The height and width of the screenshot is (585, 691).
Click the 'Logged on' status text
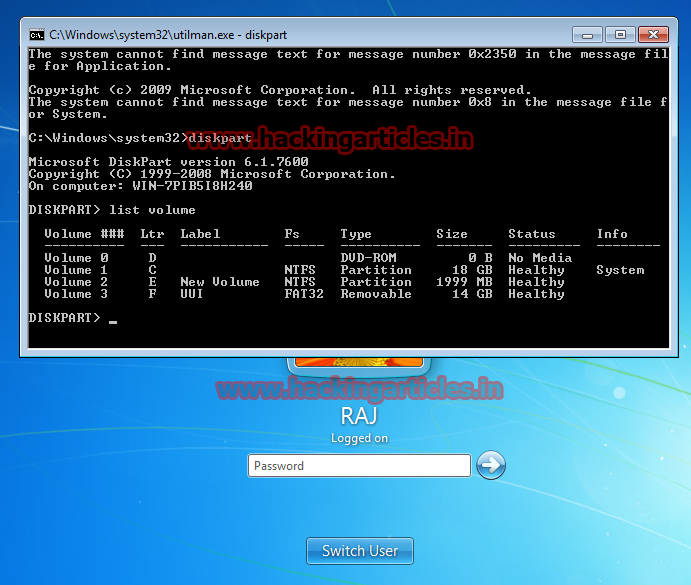359,438
